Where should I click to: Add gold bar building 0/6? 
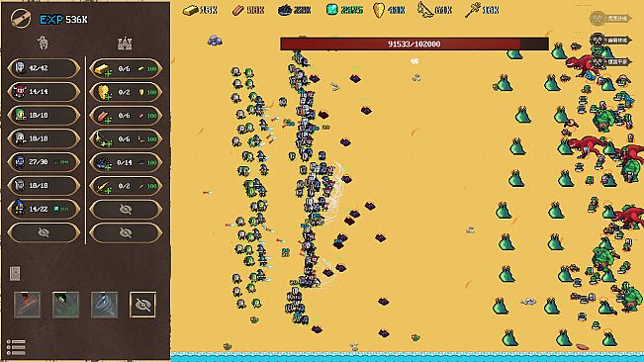pos(126,68)
